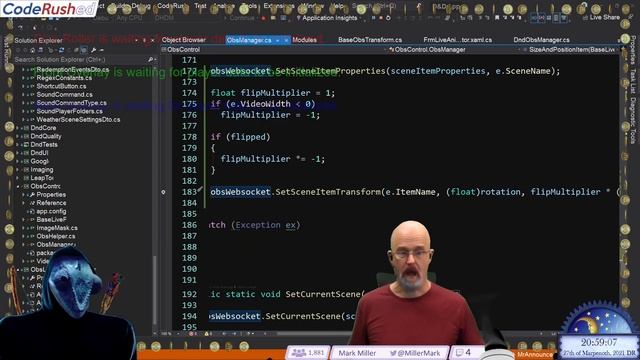Viewport: 640px width, 360px height.
Task: Click the error count indicator in status strip
Action: tap(193, 333)
